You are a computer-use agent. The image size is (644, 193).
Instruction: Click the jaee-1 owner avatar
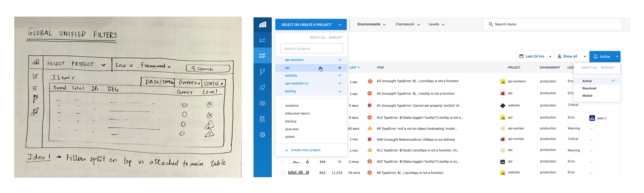pyautogui.click(x=592, y=118)
